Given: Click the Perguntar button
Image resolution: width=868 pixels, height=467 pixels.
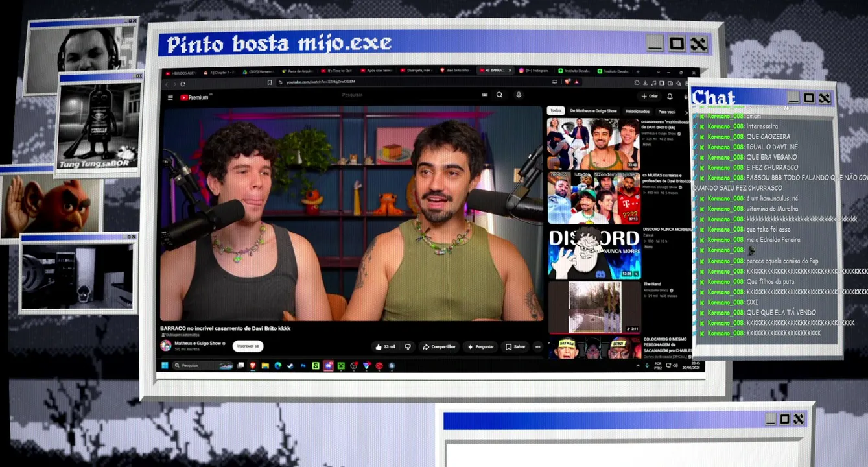Looking at the screenshot, I should 480,347.
